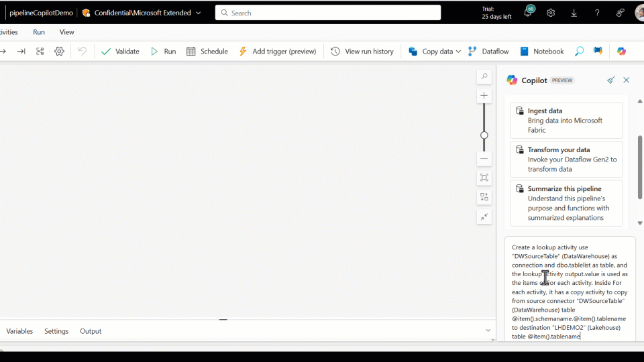The height and width of the screenshot is (362, 644).
Task: Click the Validate checkmark button
Action: click(x=120, y=52)
